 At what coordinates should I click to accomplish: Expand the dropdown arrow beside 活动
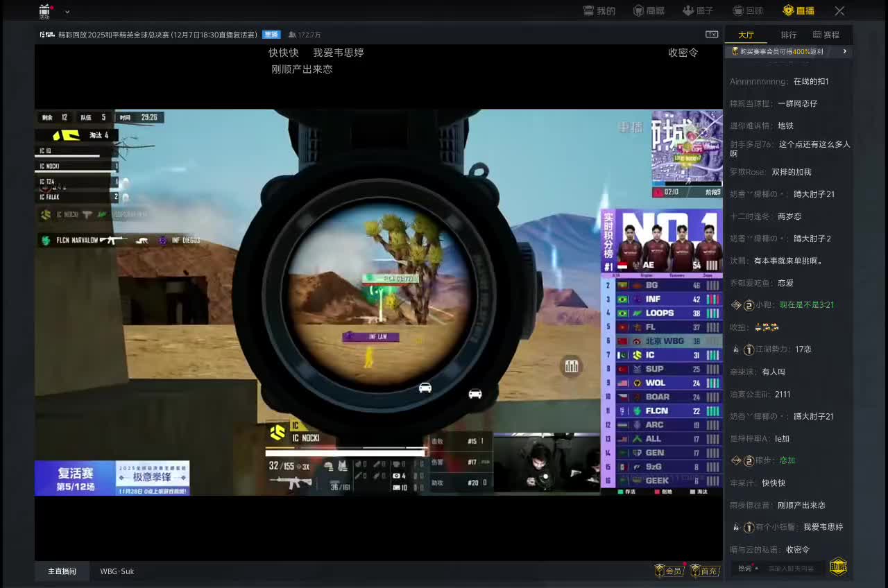(x=67, y=11)
